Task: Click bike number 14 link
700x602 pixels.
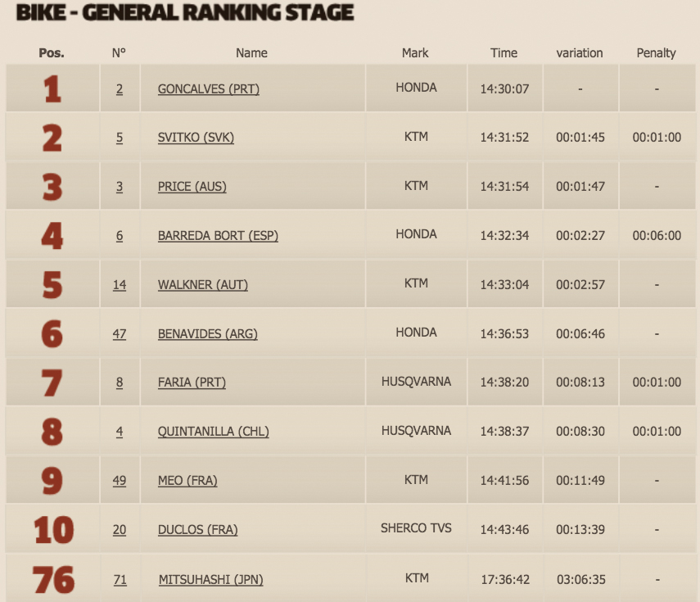Action: (x=120, y=285)
